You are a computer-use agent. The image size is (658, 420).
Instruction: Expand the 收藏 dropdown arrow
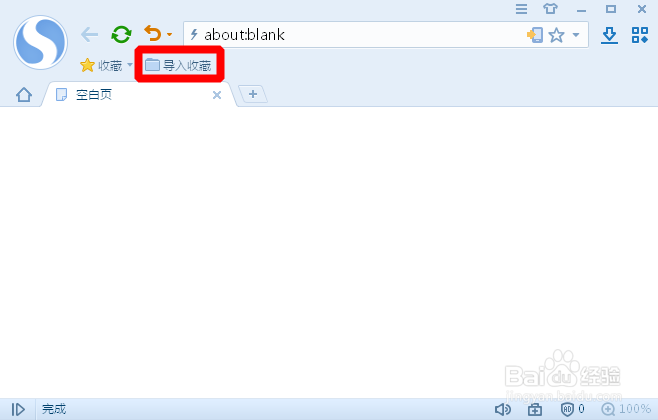point(130,65)
